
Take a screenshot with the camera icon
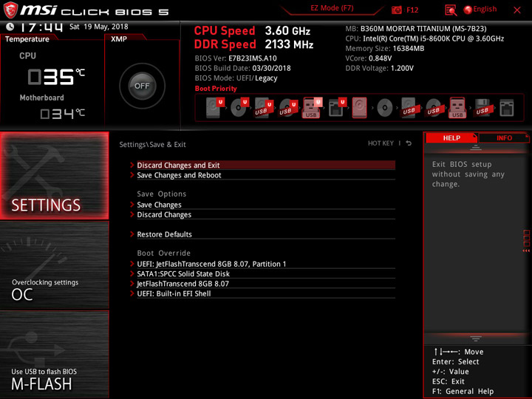pos(396,10)
